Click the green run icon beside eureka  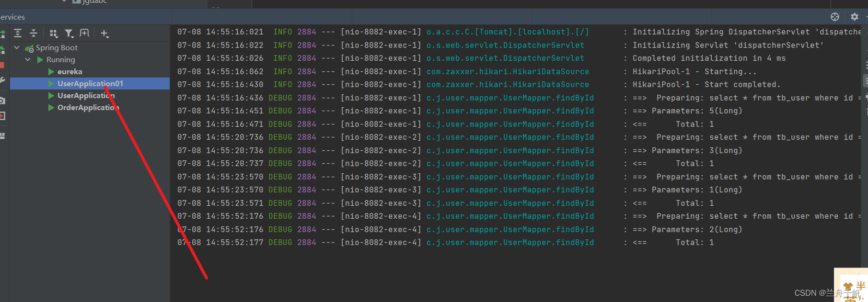(51, 71)
